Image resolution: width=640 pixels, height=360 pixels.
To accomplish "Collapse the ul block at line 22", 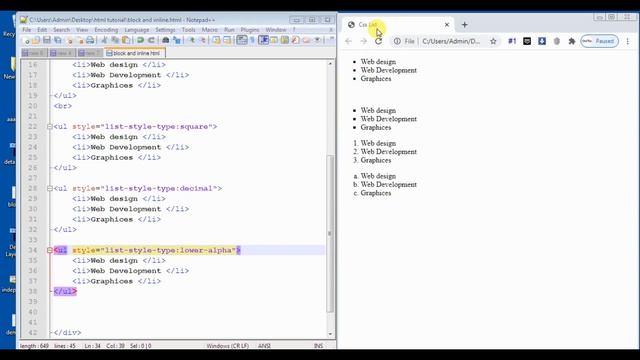I will (x=49, y=127).
